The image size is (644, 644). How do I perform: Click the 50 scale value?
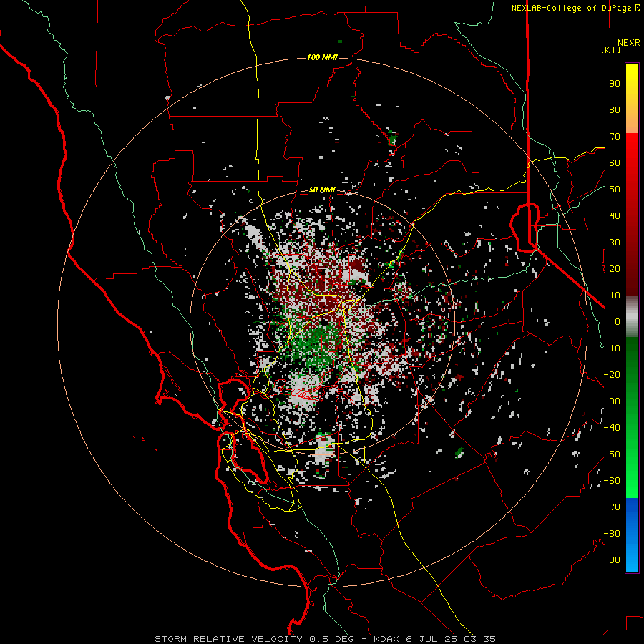tap(615, 190)
